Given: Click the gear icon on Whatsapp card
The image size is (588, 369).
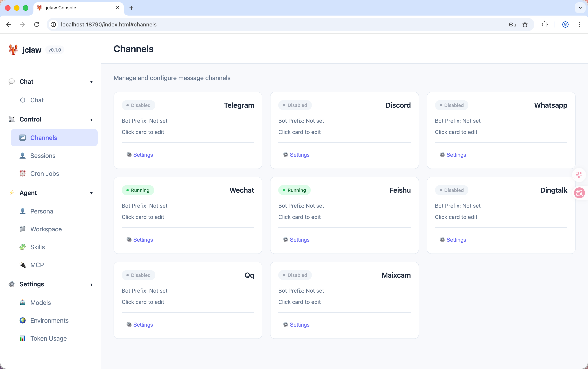Looking at the screenshot, I should click(x=442, y=155).
